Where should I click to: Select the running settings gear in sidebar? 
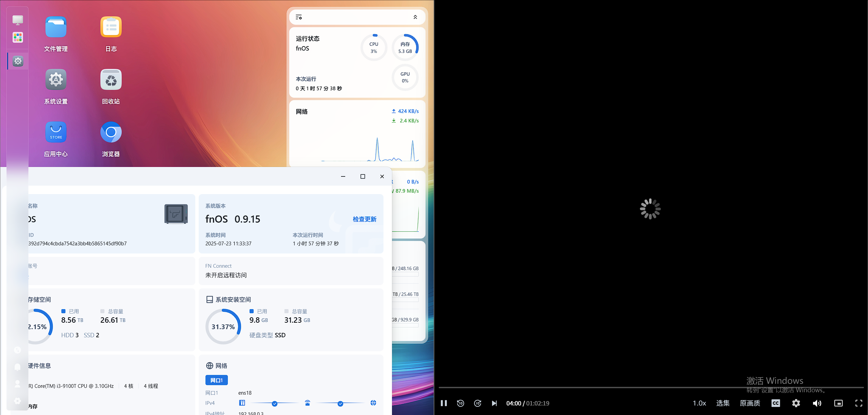coord(18,61)
